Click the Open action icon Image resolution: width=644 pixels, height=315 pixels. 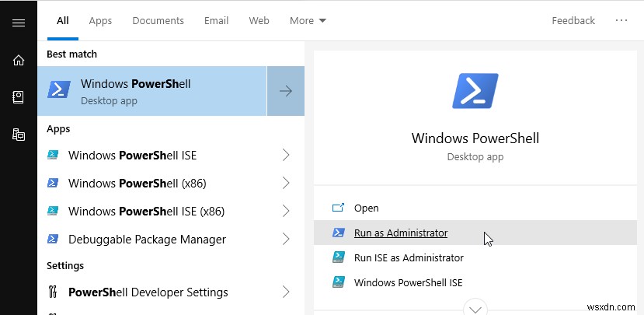[338, 208]
